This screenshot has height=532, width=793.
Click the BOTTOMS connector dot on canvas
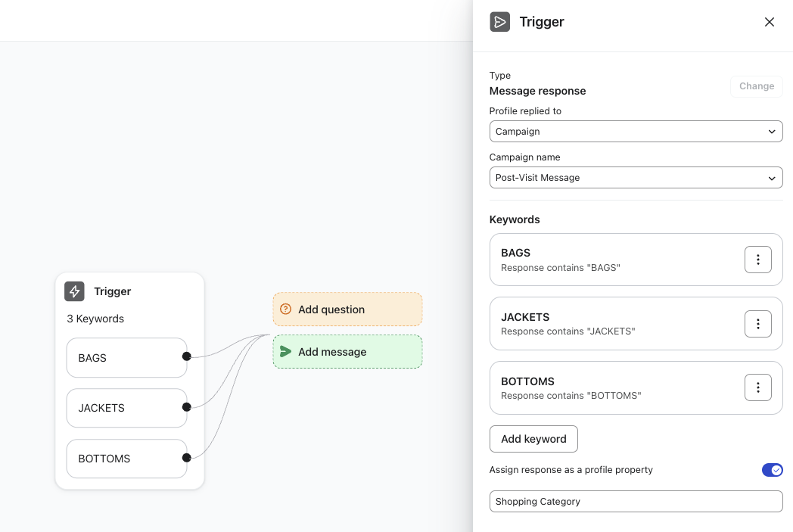click(x=186, y=458)
